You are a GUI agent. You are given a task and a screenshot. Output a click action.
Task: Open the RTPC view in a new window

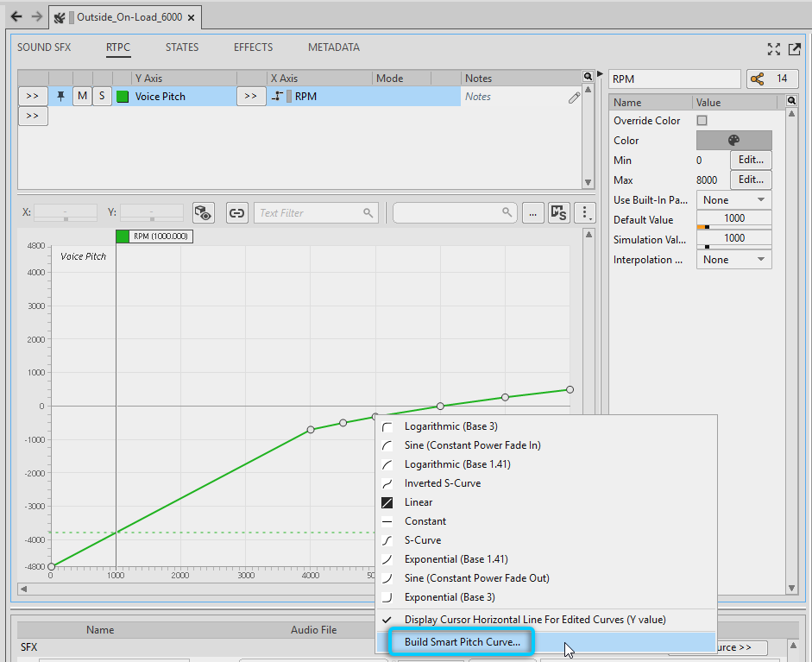tap(794, 49)
